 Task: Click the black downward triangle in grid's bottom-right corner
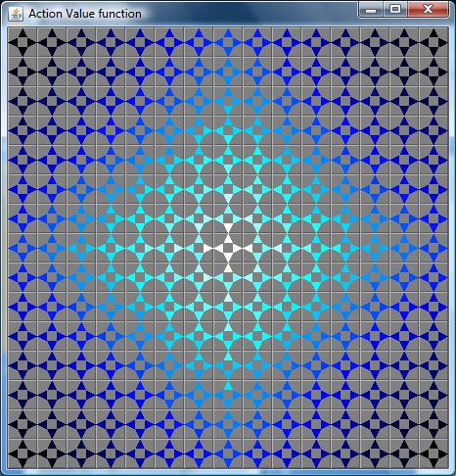[x=433, y=463]
